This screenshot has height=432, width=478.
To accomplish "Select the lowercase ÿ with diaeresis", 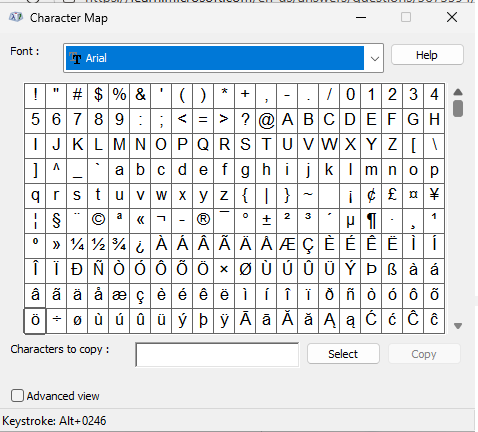I will point(224,320).
